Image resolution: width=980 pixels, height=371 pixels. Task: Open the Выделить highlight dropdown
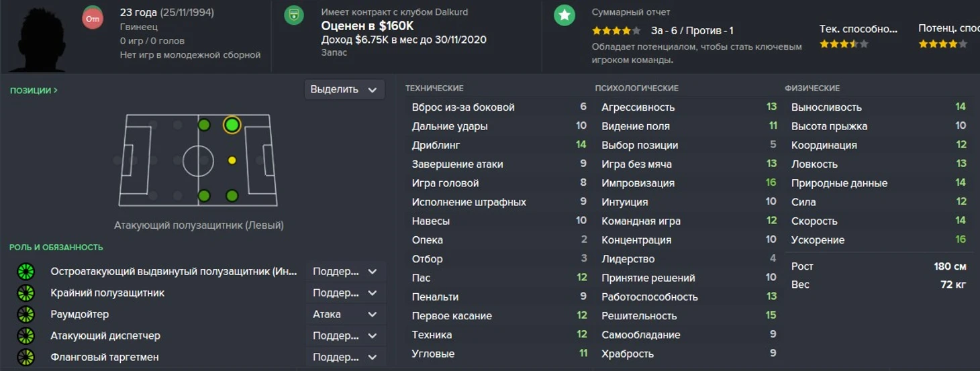[x=345, y=89]
